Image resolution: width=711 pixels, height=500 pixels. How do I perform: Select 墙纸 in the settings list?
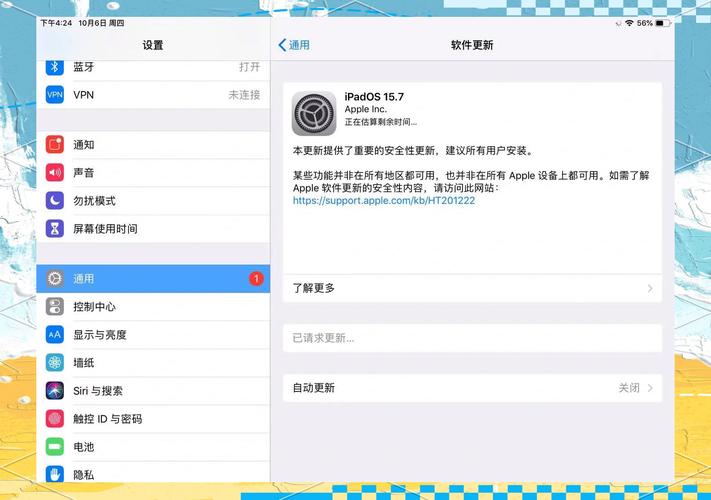point(153,363)
